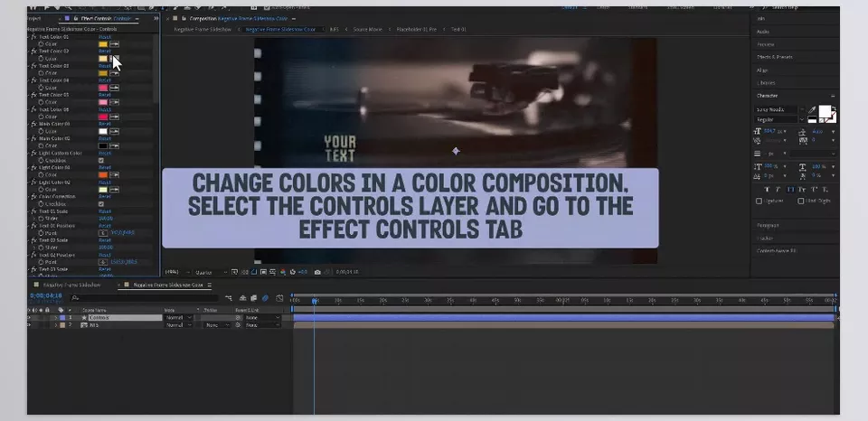Toggle the fx switch of Text Color 01
Screen dimensions: 868x421
[33, 36]
